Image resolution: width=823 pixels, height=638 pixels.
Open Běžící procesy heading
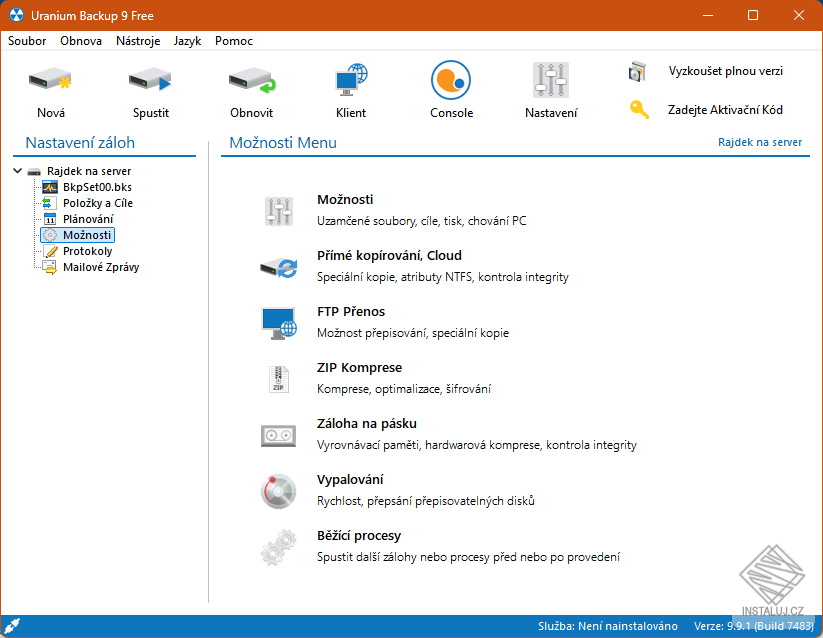tap(358, 536)
